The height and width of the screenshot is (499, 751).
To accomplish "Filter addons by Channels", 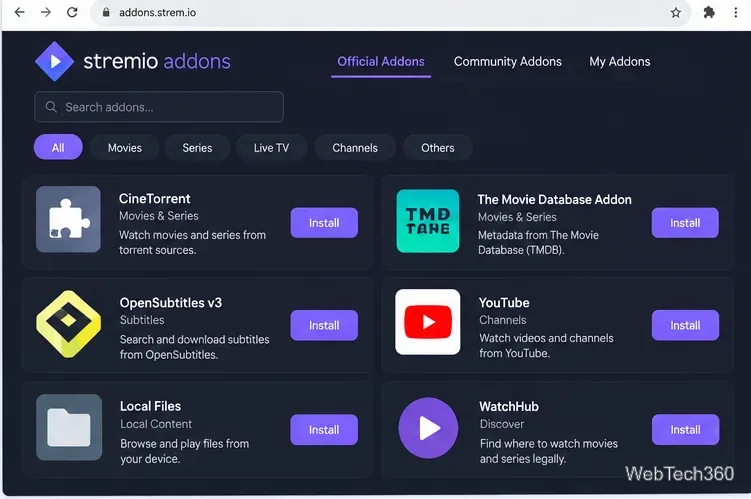I will point(355,148).
